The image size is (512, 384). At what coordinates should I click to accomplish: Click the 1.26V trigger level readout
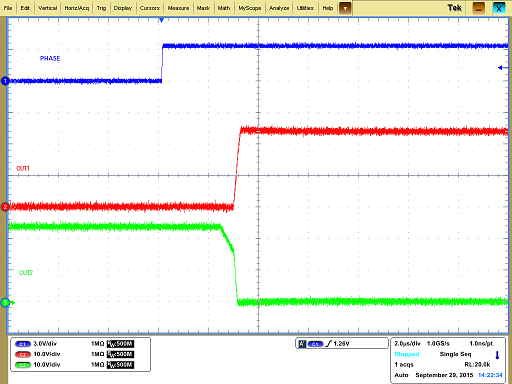pos(341,344)
